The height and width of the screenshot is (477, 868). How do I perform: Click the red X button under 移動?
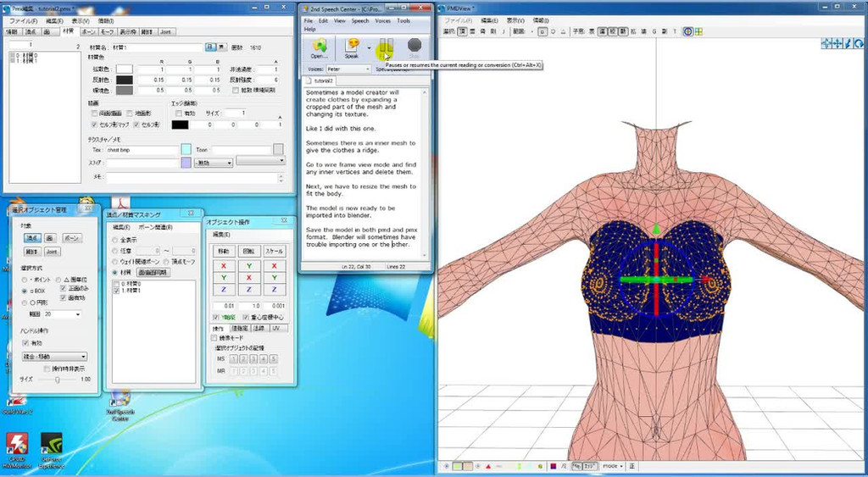(223, 266)
